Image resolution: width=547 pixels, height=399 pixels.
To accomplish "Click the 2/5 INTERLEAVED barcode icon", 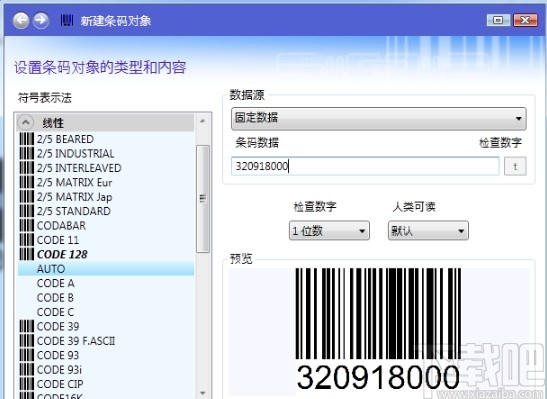I will click(27, 168).
